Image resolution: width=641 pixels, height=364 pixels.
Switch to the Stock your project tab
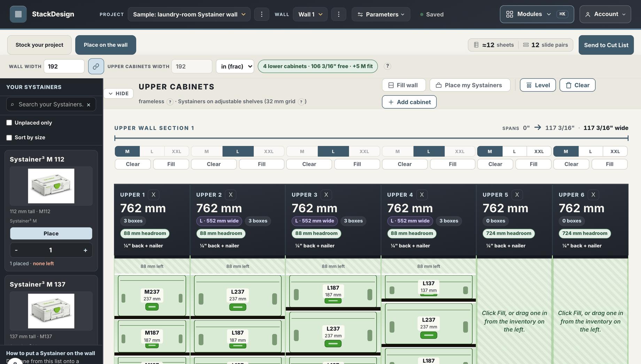point(39,45)
